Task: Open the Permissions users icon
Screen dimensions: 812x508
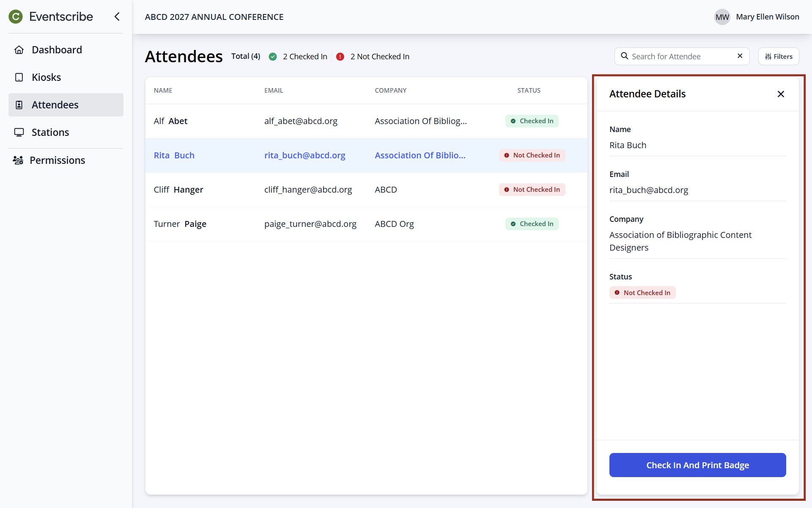Action: 18,160
